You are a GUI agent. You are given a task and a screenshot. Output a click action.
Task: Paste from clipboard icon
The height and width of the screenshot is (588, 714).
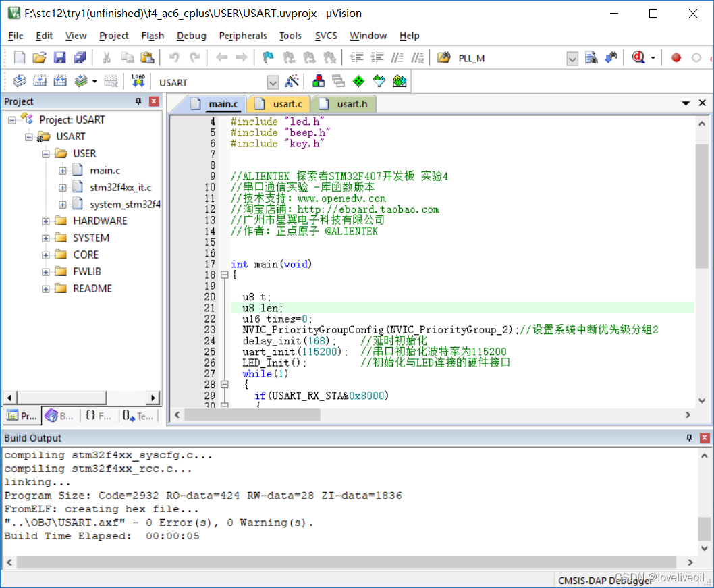147,58
